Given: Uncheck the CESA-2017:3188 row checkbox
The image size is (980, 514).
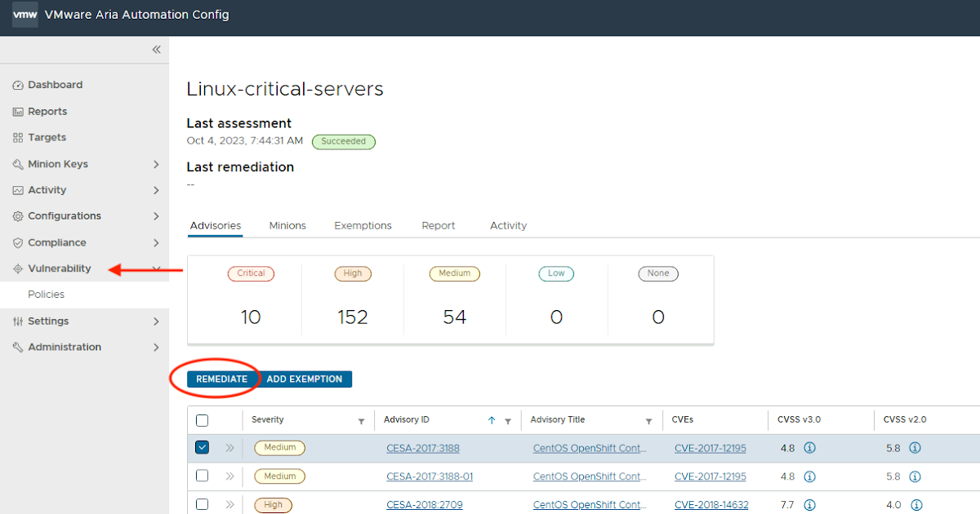Looking at the screenshot, I should coord(203,447).
